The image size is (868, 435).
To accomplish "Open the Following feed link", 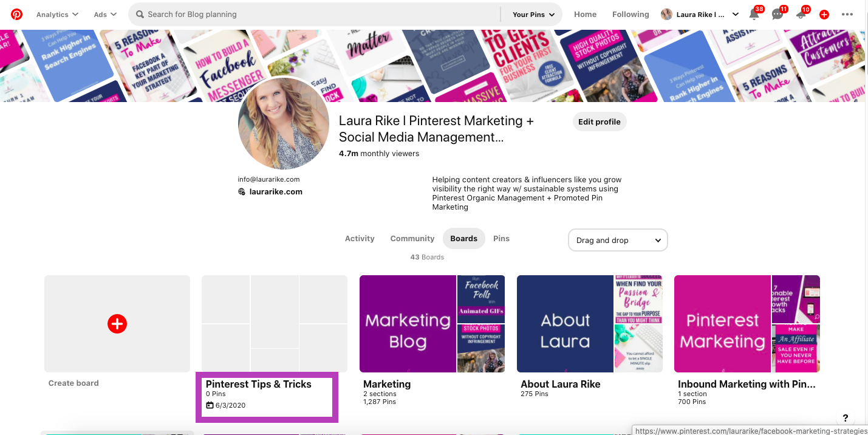I will coord(630,15).
